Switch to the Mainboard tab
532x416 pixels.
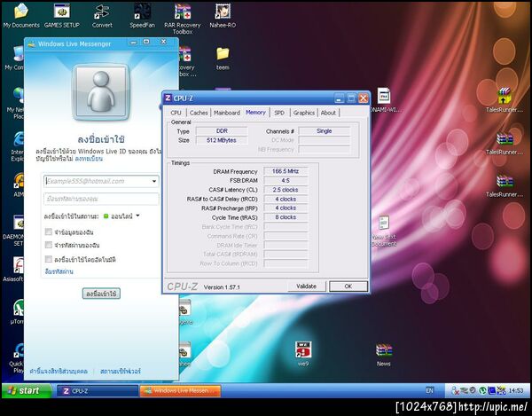point(227,113)
